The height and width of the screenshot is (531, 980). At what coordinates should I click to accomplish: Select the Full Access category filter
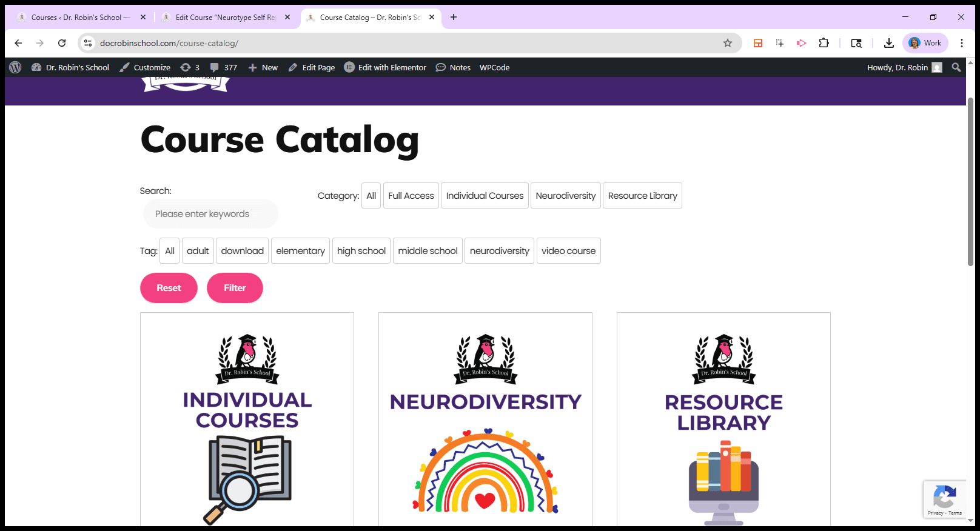pos(411,196)
